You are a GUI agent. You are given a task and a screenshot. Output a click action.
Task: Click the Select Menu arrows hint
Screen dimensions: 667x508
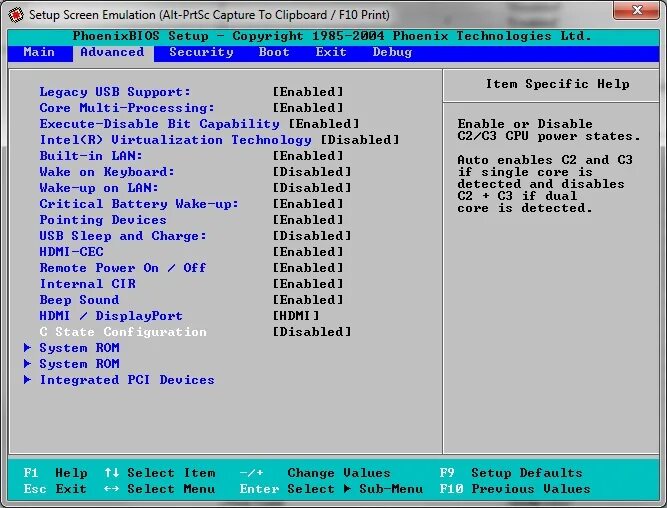click(x=160, y=488)
